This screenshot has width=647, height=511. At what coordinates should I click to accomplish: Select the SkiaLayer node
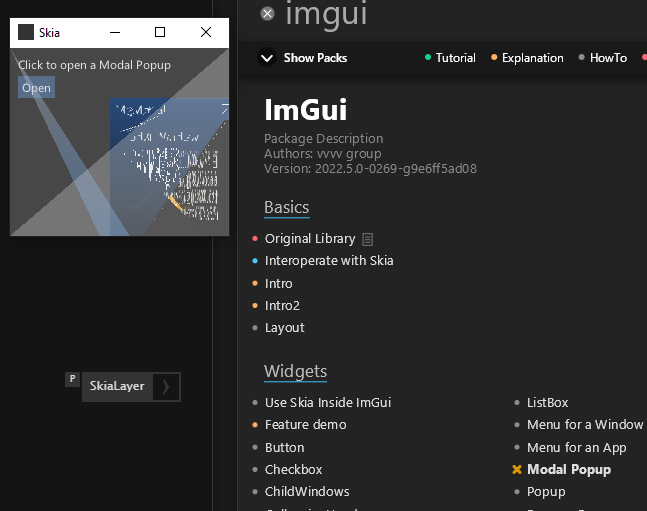117,386
